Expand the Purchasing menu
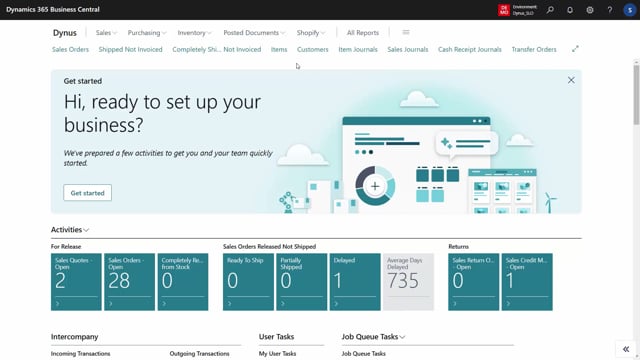Viewport: 640px width, 360px height. click(x=147, y=33)
